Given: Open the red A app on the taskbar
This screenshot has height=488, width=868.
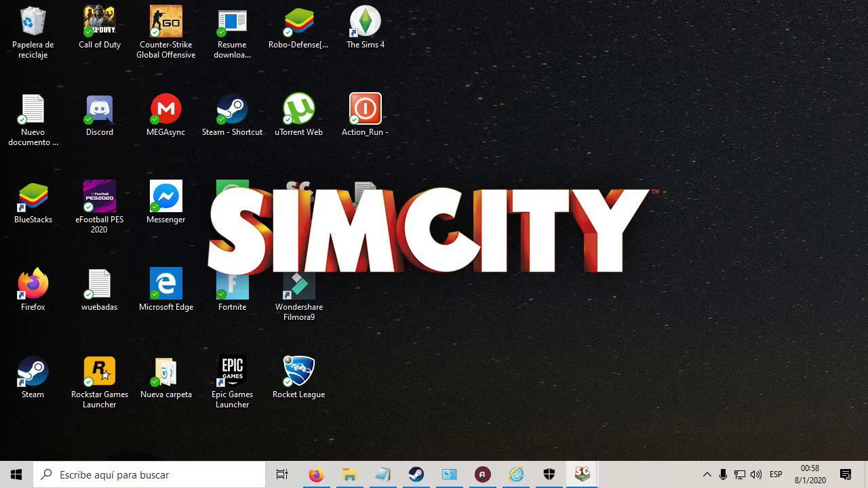Looking at the screenshot, I should (x=482, y=474).
